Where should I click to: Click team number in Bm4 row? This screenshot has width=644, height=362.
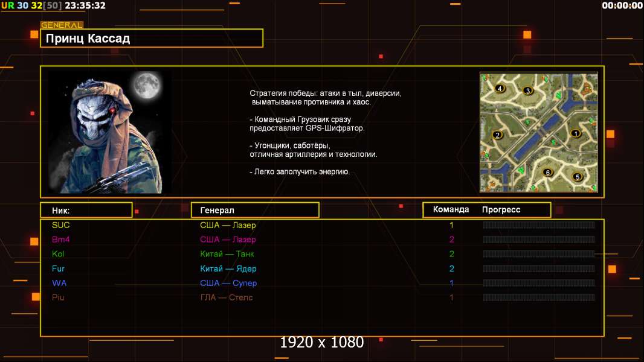pyautogui.click(x=451, y=240)
